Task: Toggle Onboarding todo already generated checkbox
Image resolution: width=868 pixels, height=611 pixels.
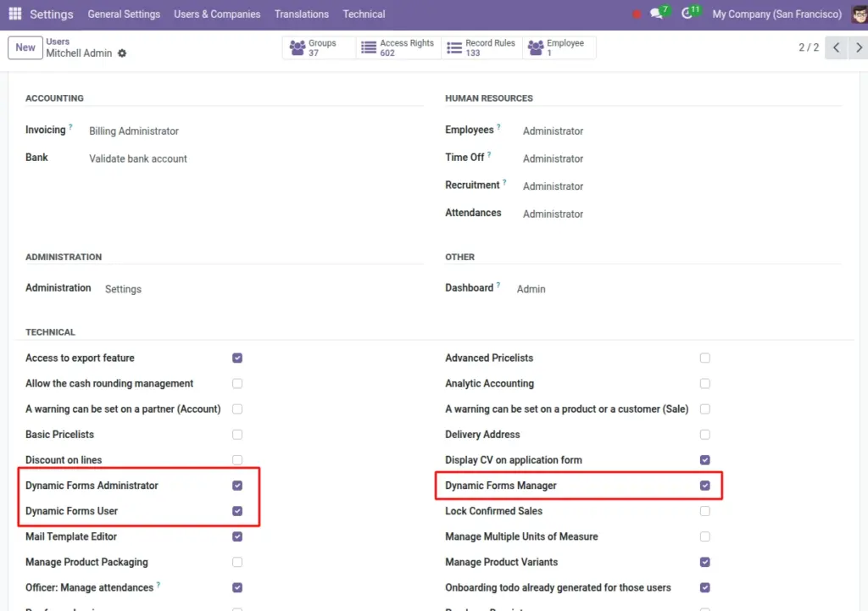Action: click(704, 587)
